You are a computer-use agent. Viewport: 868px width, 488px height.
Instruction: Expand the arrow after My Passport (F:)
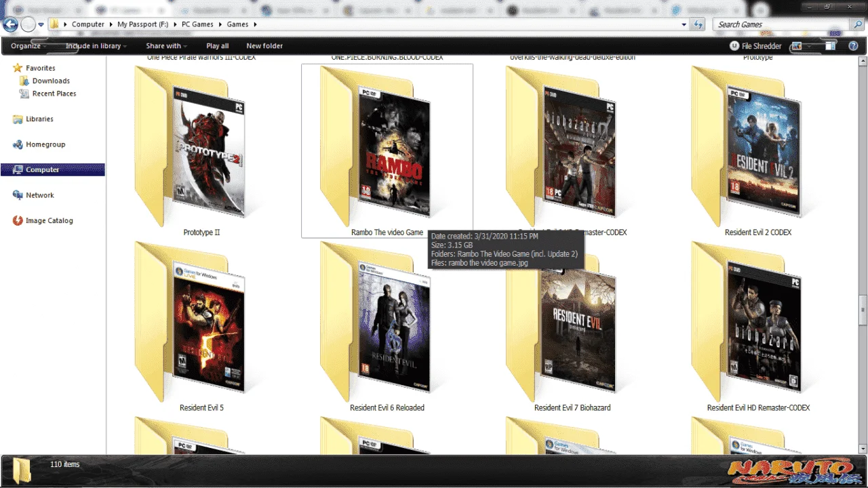click(x=175, y=24)
